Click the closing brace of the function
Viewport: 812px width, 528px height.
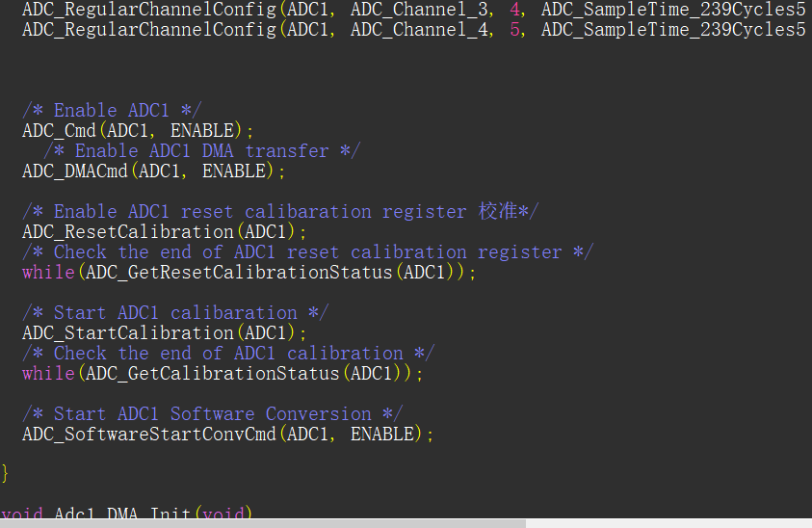pyautogui.click(x=5, y=474)
